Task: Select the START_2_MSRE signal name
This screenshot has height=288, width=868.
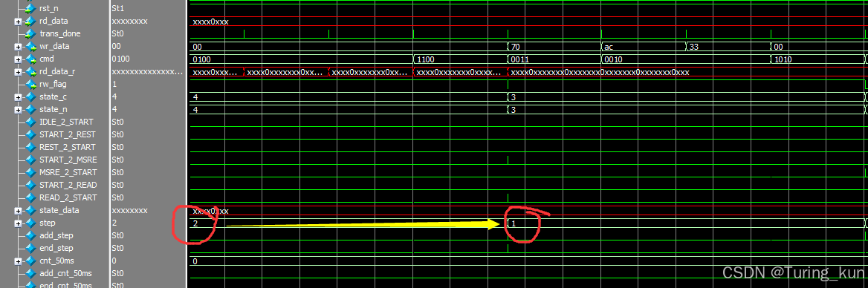Action: [x=68, y=160]
